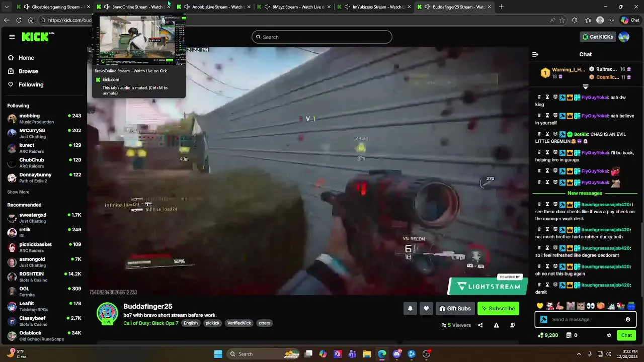Expand Following list with Show More
The width and height of the screenshot is (644, 362).
(x=18, y=192)
